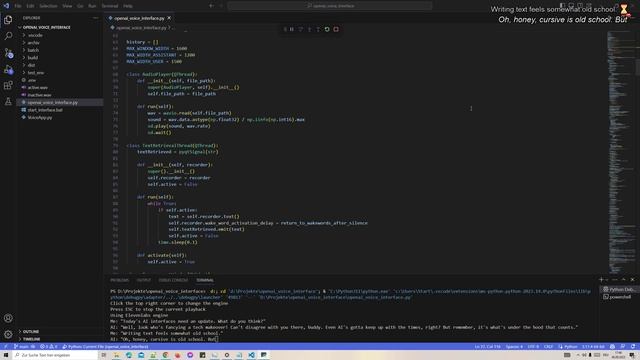The height and width of the screenshot is (360, 640).
Task: Open the Explorer view in activity bar
Action: tap(8, 20)
